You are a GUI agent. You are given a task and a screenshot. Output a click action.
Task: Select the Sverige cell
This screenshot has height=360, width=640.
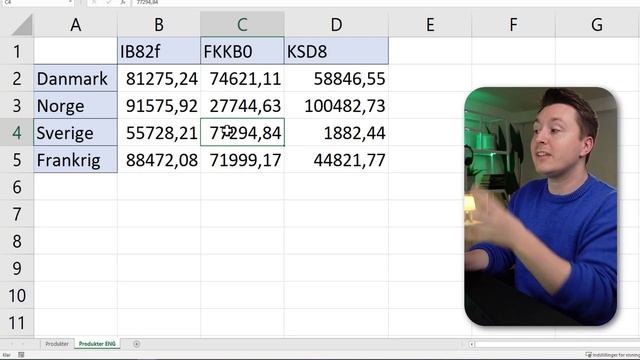coord(76,133)
